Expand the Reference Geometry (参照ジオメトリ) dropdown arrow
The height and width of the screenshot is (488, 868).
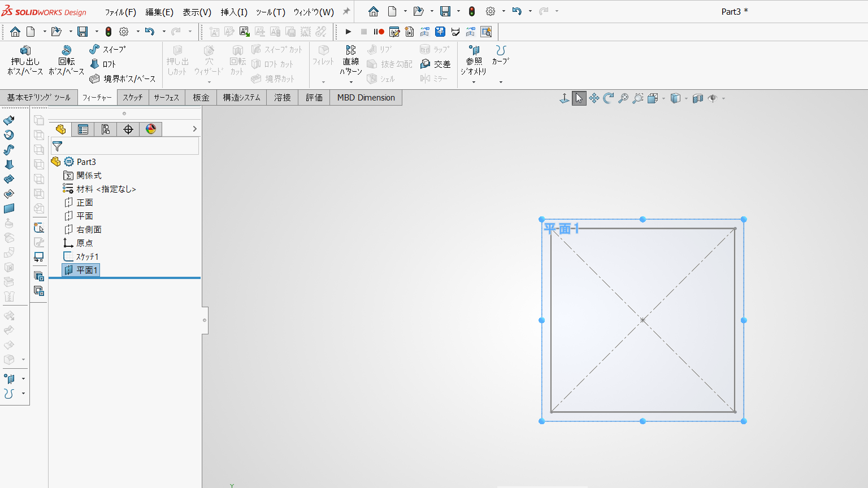tap(474, 82)
